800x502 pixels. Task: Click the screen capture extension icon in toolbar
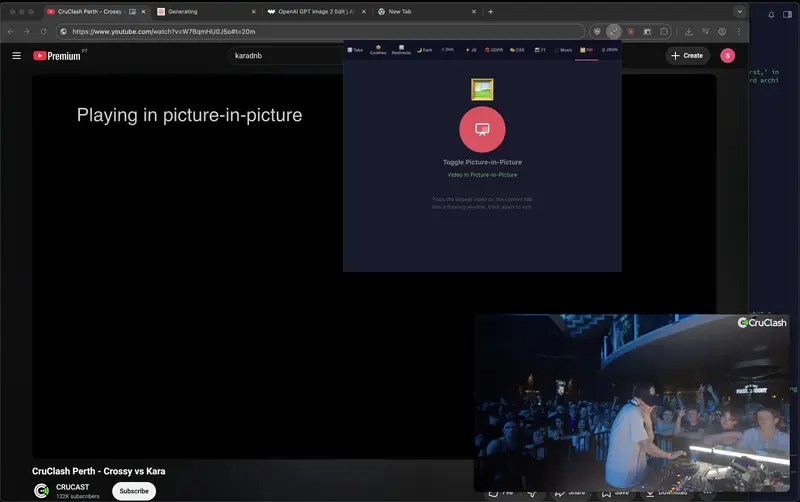click(647, 32)
